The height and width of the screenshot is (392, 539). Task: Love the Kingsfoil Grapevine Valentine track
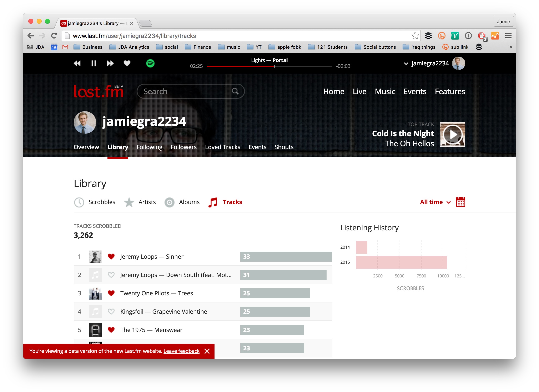pyautogui.click(x=111, y=311)
